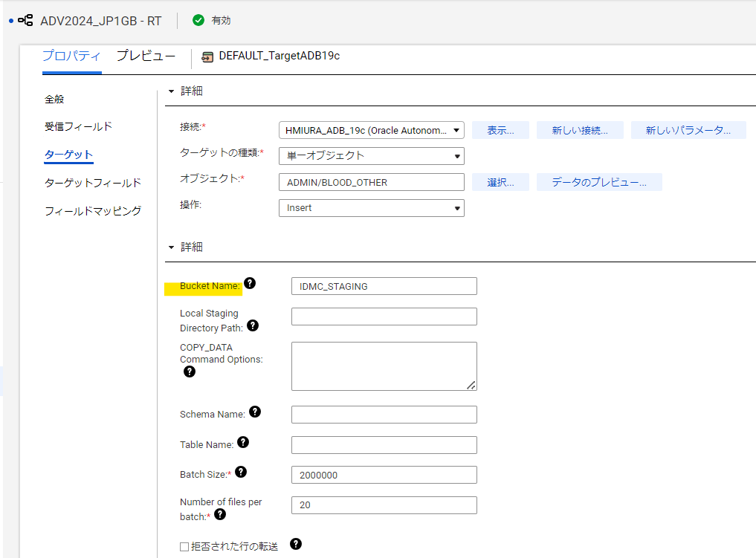Click the target icon next to DEFAULT_TargetADB19c
Screen dimensions: 756x558
coord(207,57)
